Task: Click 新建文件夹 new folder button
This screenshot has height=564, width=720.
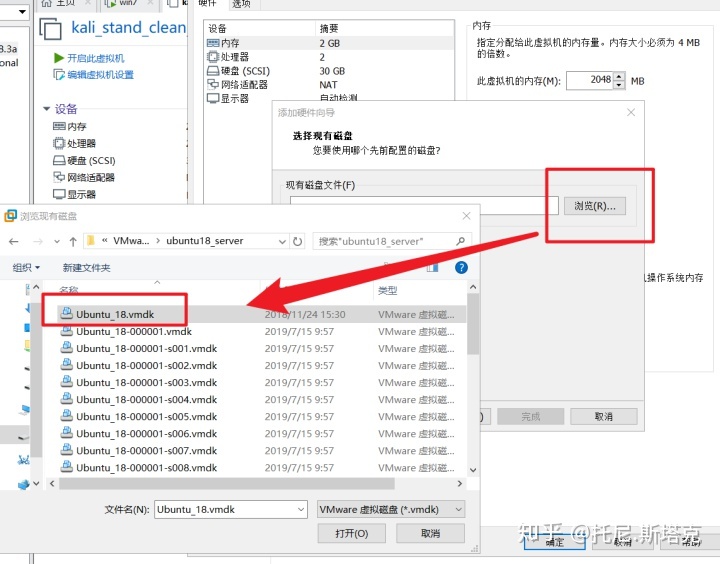Action: [x=86, y=268]
